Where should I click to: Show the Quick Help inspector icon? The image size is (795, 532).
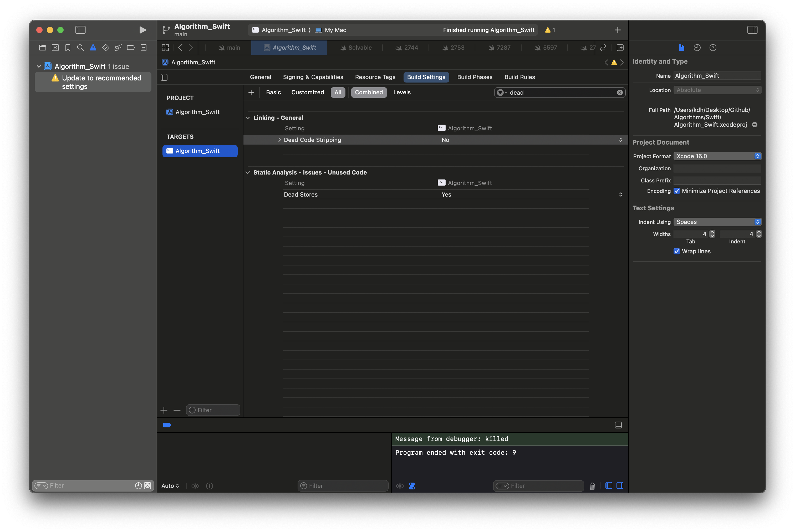pos(713,48)
